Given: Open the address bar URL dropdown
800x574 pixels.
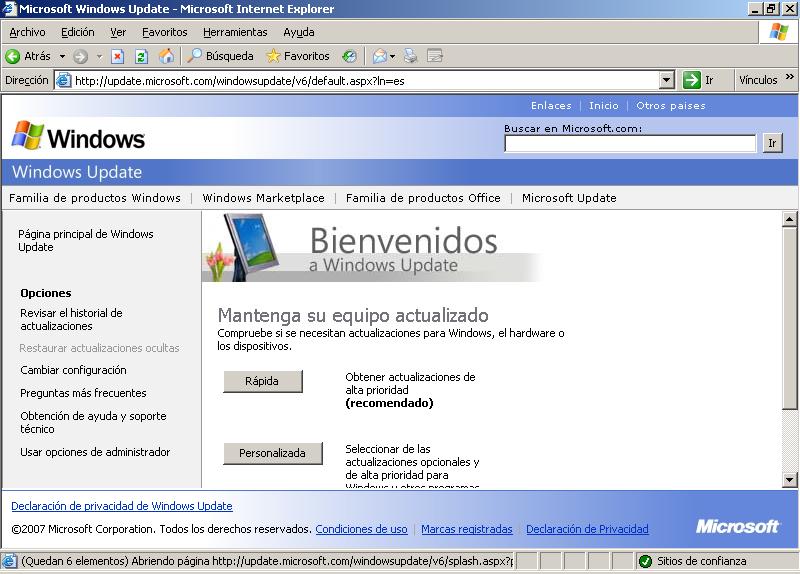Looking at the screenshot, I should point(667,80).
